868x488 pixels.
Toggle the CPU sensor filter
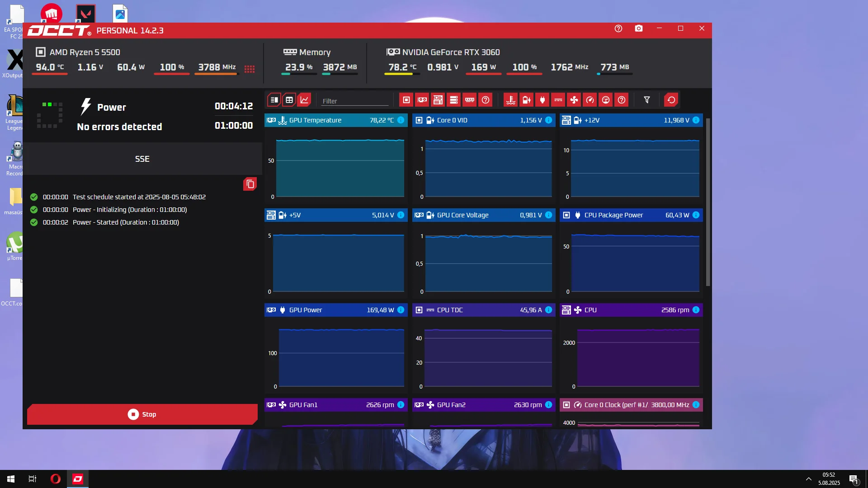pyautogui.click(x=406, y=100)
